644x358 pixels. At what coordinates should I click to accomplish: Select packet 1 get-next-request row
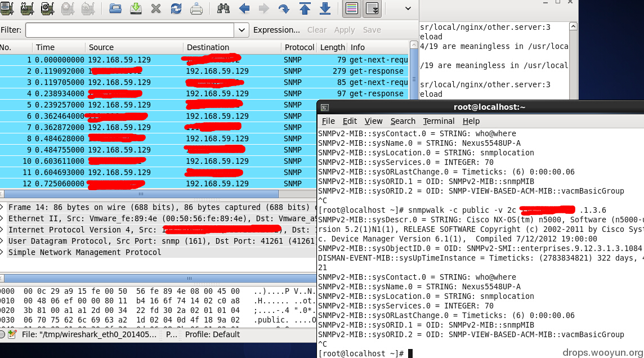coord(204,60)
